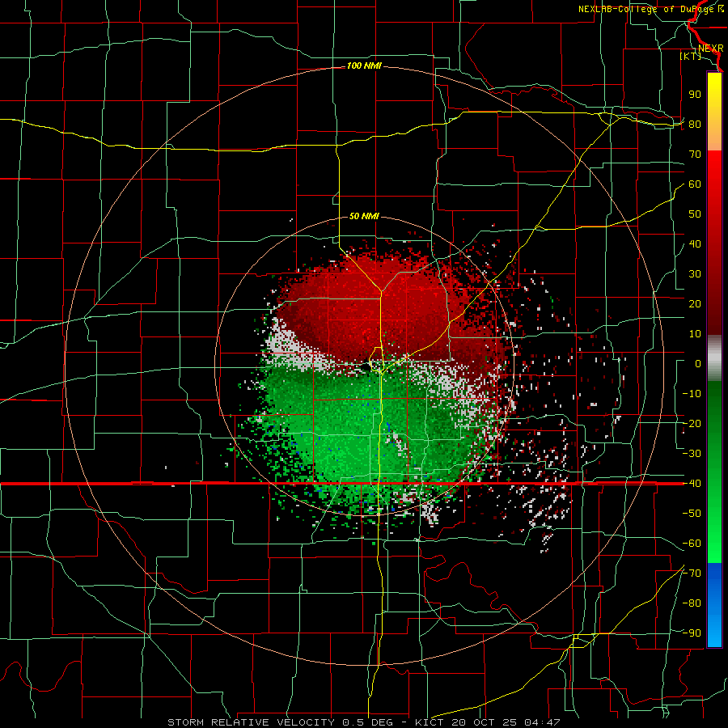Image resolution: width=728 pixels, height=728 pixels.
Task: Click the 10 value on velocity scale
Action: [x=695, y=334]
